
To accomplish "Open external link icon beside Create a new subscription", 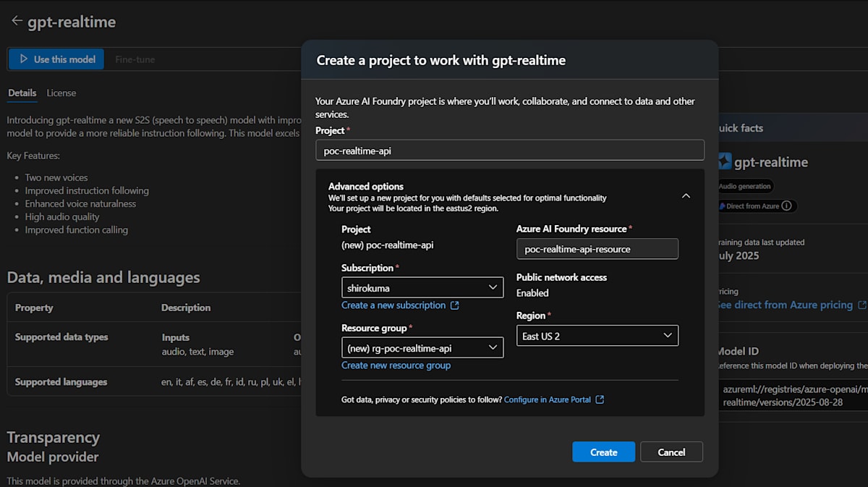I will (x=454, y=305).
